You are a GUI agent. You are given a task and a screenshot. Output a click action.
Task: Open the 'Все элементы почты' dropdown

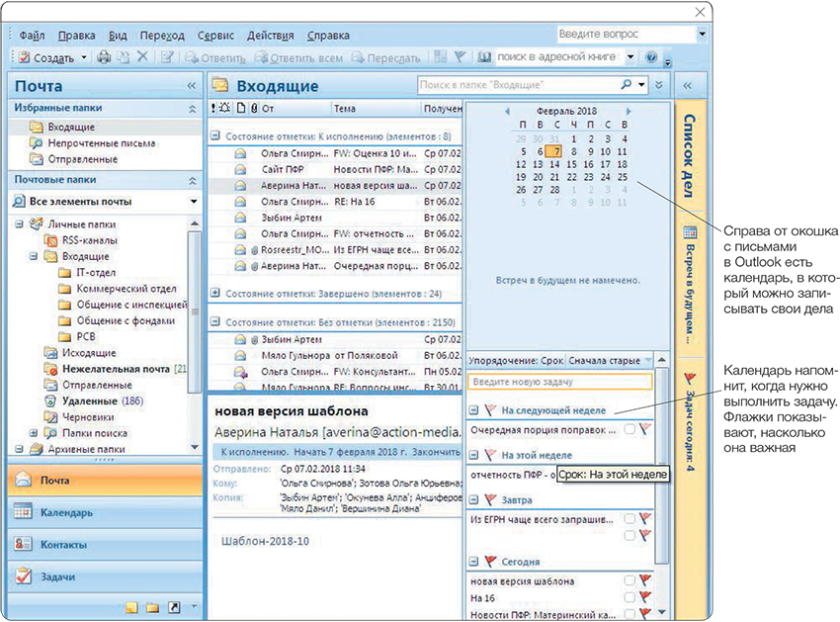194,202
